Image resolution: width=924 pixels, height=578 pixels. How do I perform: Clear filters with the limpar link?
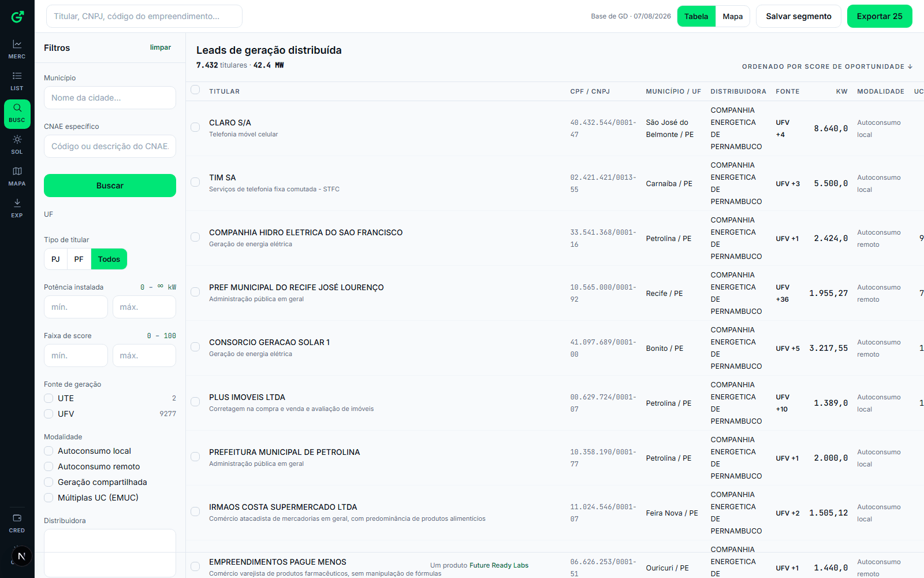pos(161,47)
